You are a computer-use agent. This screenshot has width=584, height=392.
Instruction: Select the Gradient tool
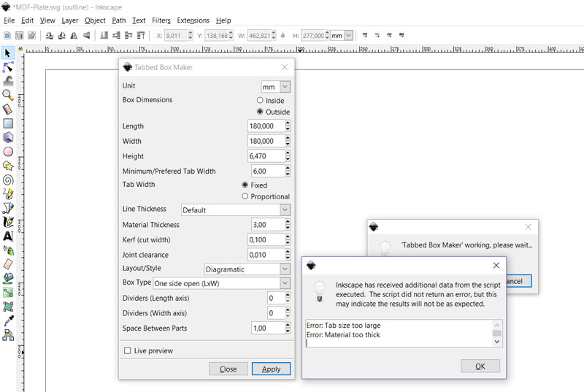(8, 292)
